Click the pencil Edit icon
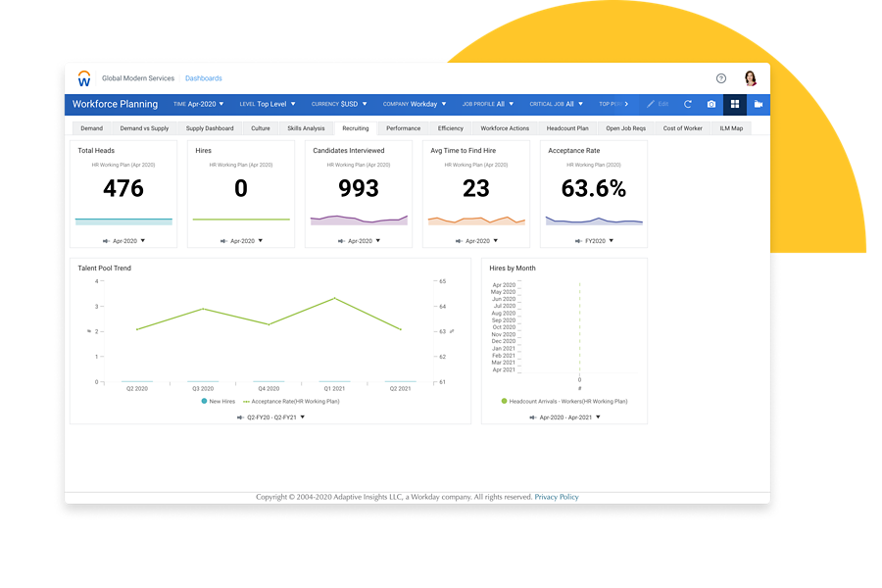 (650, 104)
